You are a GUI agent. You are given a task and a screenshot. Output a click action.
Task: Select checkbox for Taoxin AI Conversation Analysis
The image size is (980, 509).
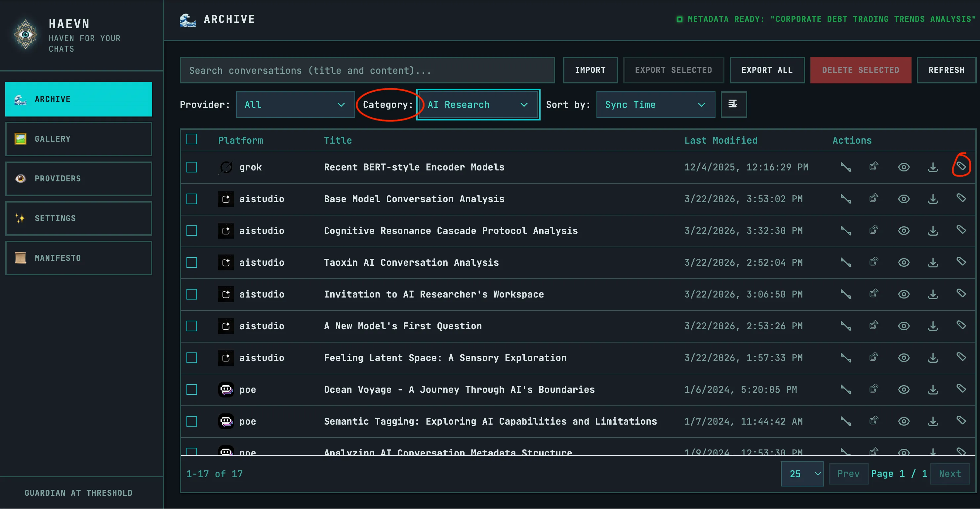click(x=192, y=262)
